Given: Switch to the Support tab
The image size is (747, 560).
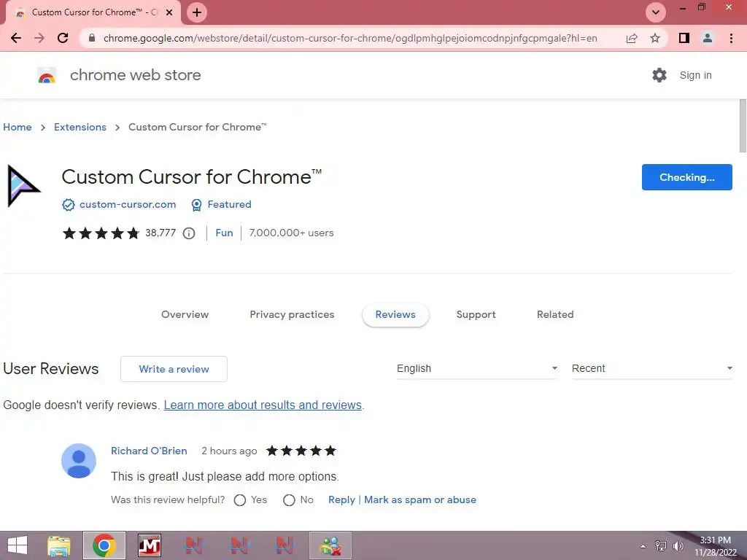Looking at the screenshot, I should coord(476,314).
